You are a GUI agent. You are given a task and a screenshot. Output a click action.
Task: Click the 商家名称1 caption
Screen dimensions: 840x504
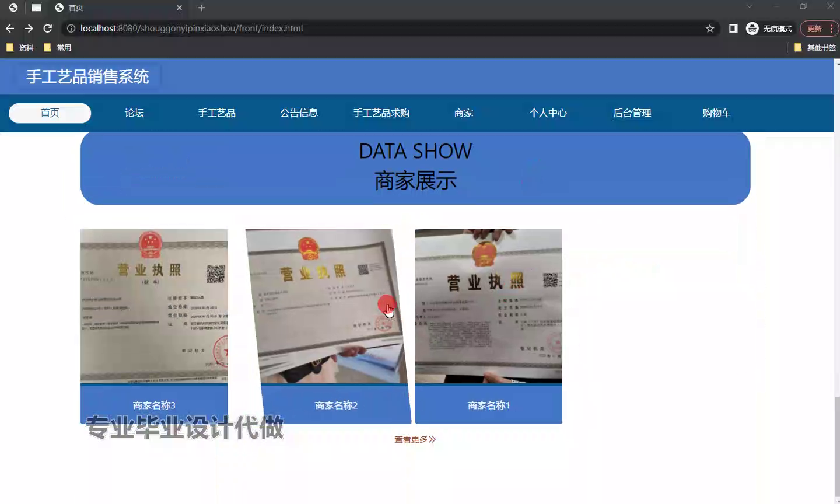(489, 405)
